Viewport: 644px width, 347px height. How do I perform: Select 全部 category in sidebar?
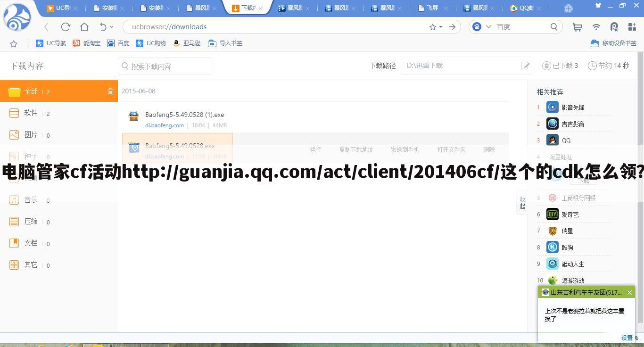click(x=59, y=91)
